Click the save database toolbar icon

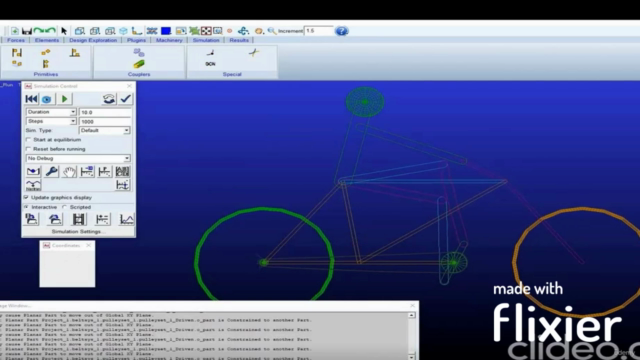click(27, 31)
